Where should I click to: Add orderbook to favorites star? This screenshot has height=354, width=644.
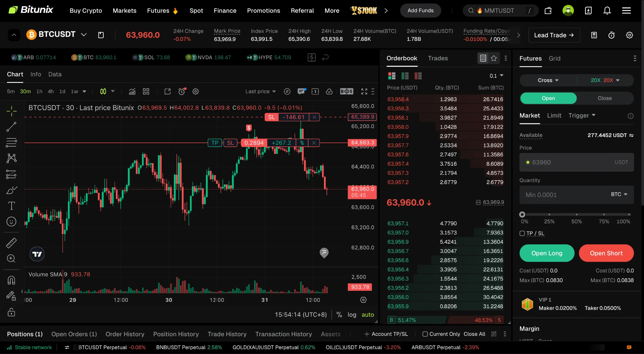494,58
